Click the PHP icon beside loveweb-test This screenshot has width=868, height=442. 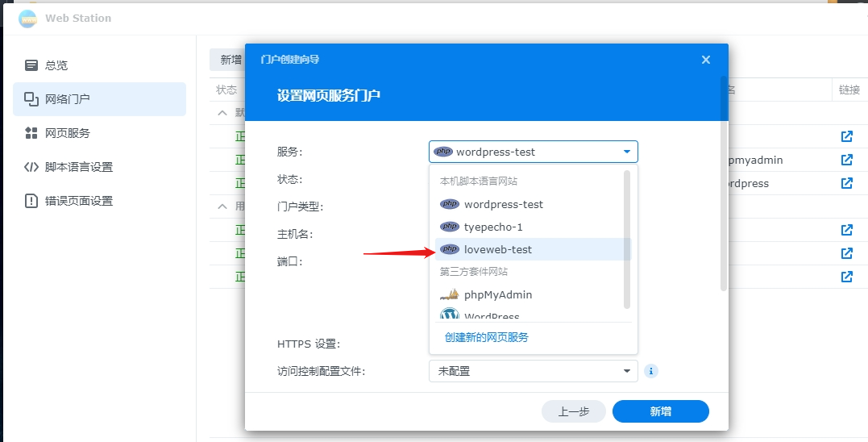click(450, 249)
